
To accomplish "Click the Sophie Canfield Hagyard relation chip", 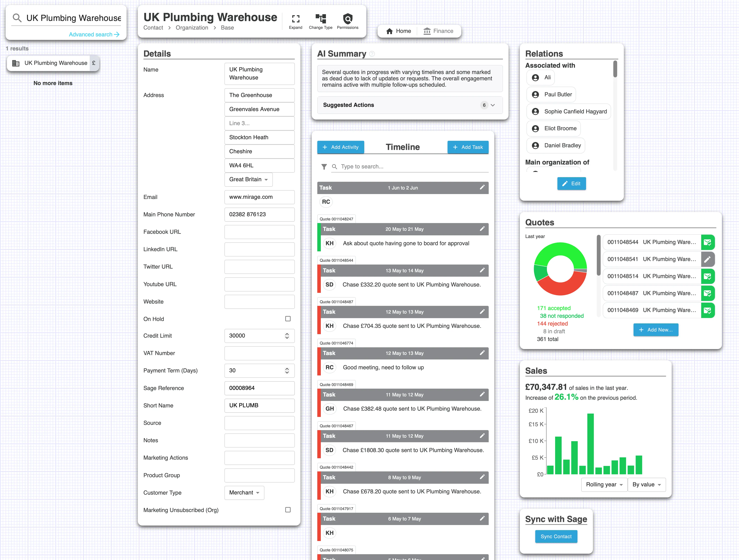I will pos(569,112).
